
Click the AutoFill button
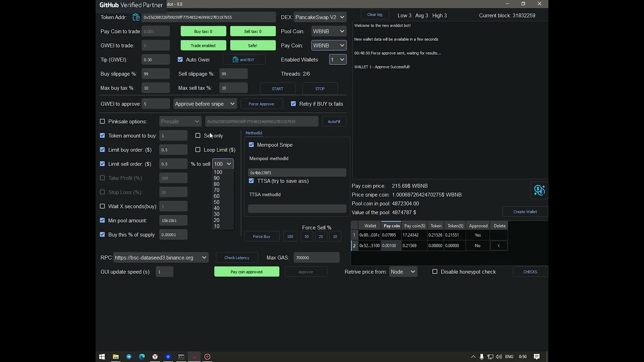pos(334,121)
